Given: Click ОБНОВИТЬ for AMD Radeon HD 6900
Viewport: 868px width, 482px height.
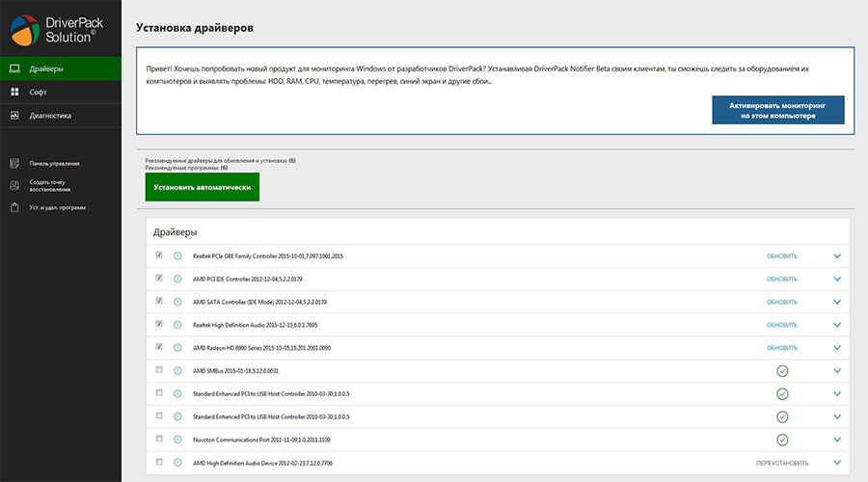Looking at the screenshot, I should tap(781, 348).
